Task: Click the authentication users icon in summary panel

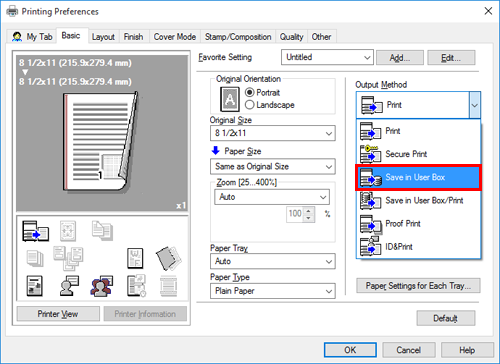Action: click(x=101, y=286)
